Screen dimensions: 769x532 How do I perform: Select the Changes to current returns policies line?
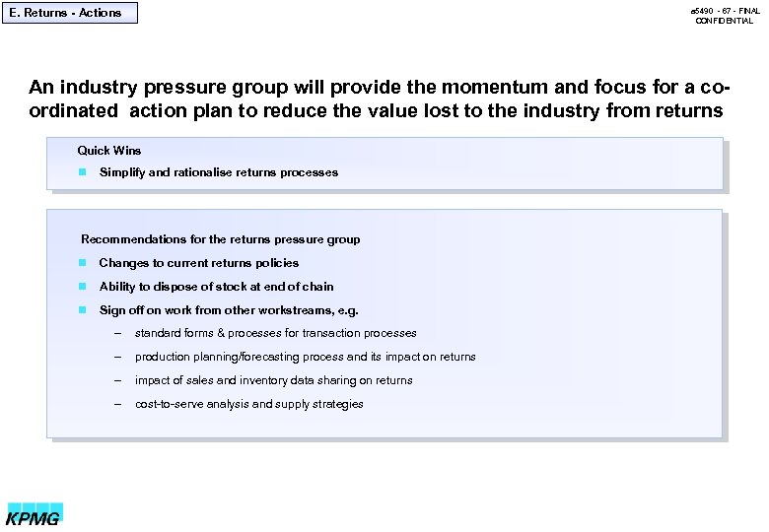[198, 263]
